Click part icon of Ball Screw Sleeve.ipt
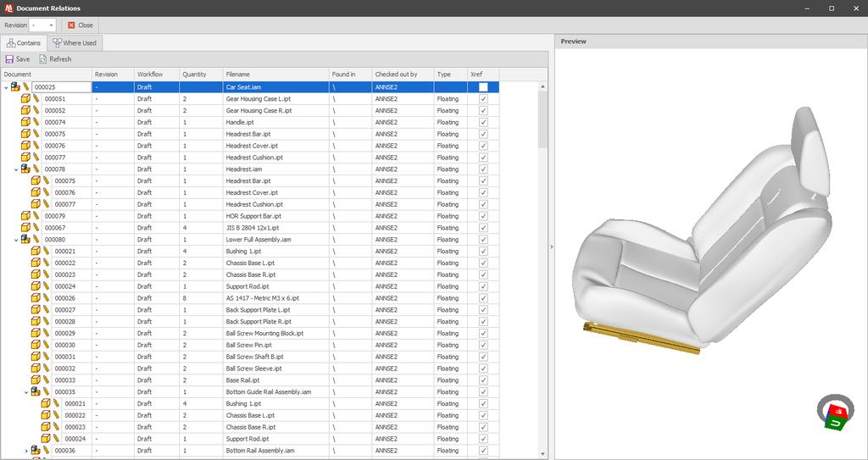Viewport: 868px width, 460px height. coord(36,369)
